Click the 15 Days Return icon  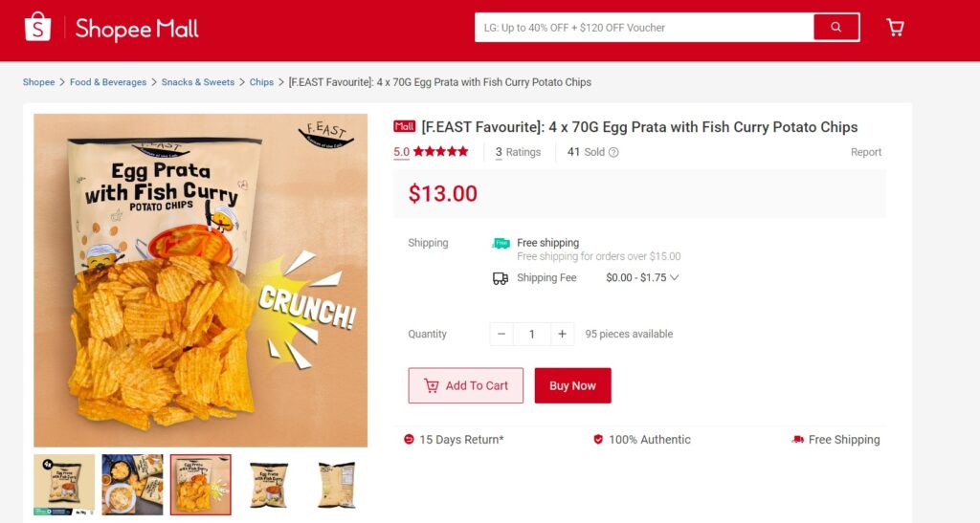pos(410,440)
